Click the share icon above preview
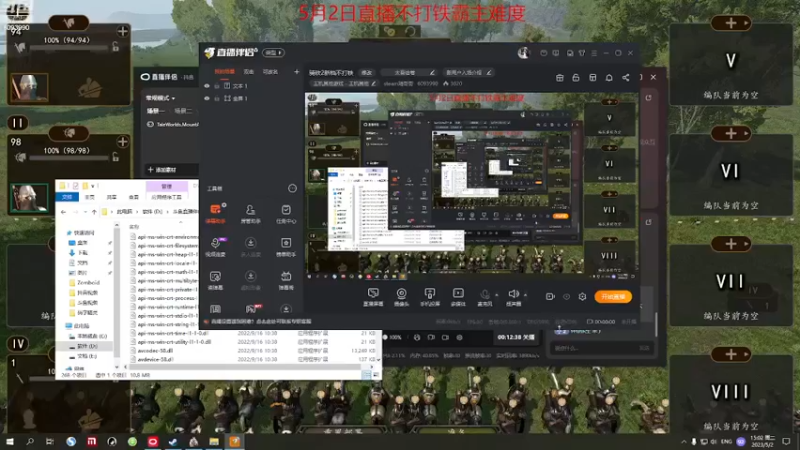 626,78
